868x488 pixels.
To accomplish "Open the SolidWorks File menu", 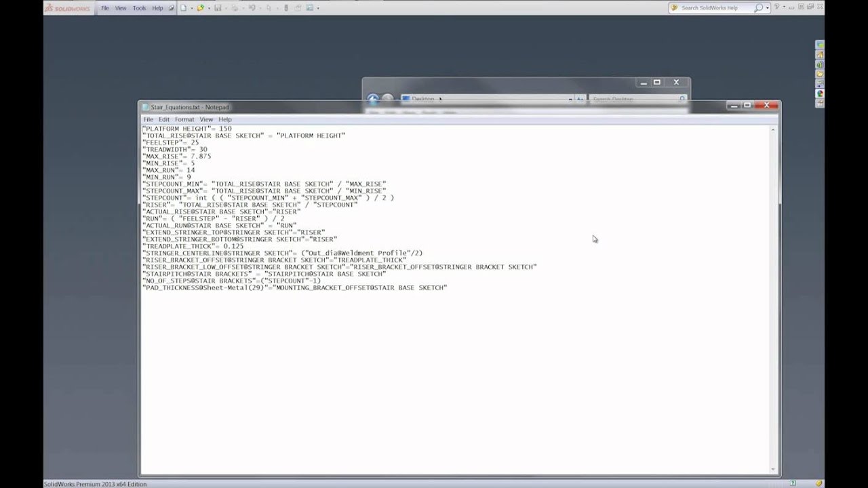I will point(105,8).
